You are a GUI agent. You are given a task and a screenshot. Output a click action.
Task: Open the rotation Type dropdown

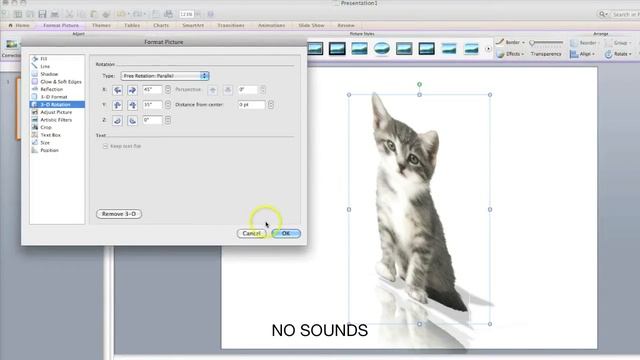point(165,76)
